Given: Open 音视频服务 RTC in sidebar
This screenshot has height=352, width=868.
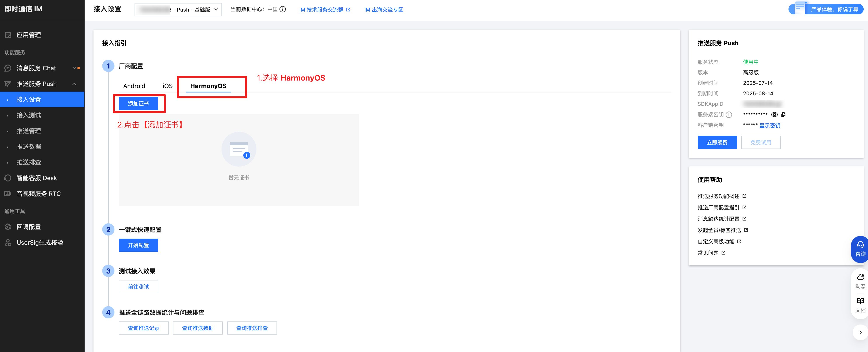Looking at the screenshot, I should tap(38, 194).
